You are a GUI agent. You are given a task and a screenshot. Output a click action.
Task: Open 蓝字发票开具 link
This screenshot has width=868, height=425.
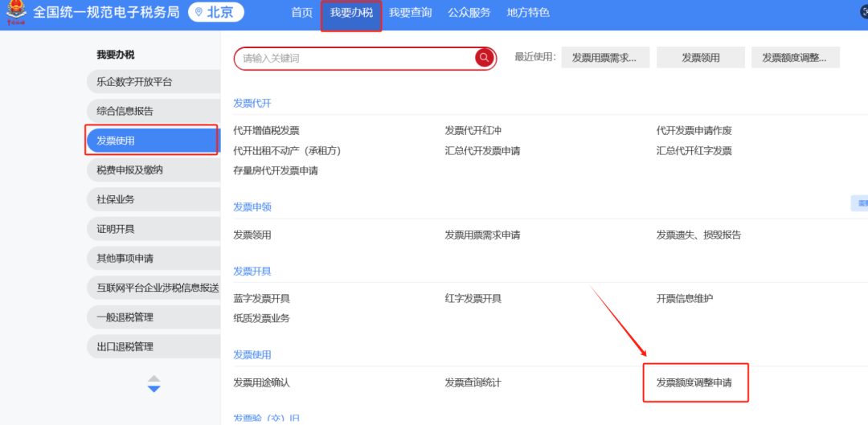[261, 298]
